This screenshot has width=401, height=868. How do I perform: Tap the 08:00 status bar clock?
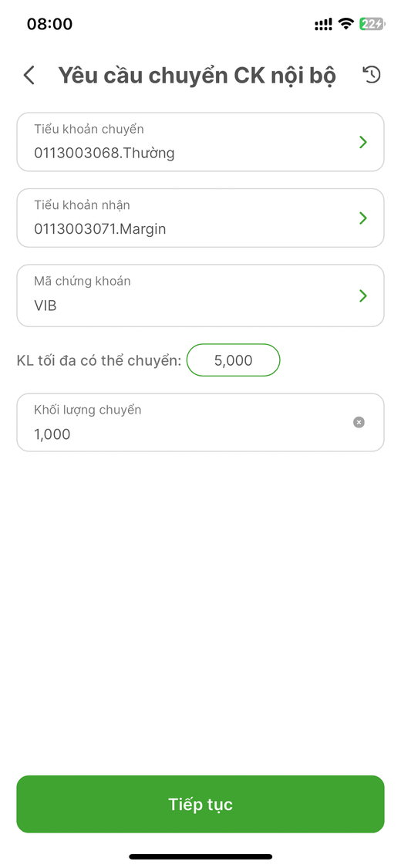click(50, 24)
